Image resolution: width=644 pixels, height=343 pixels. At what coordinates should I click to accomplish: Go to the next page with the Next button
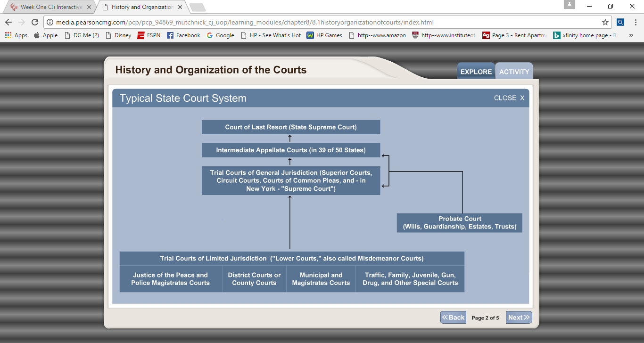tap(519, 318)
